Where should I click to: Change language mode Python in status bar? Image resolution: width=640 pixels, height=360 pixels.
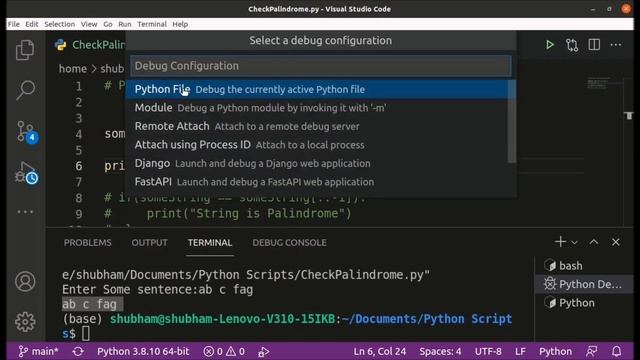556,351
